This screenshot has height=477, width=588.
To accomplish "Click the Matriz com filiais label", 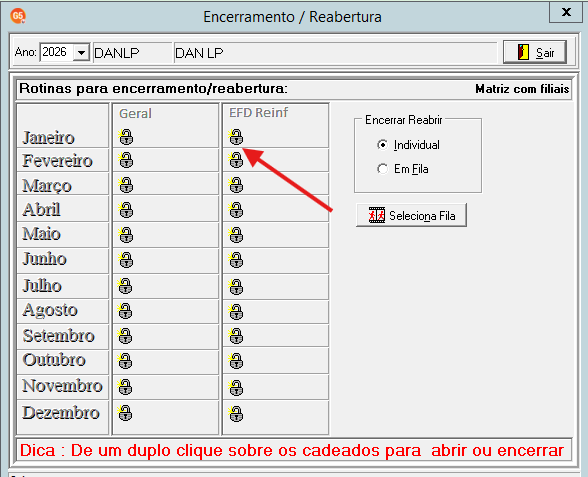I will (x=522, y=89).
